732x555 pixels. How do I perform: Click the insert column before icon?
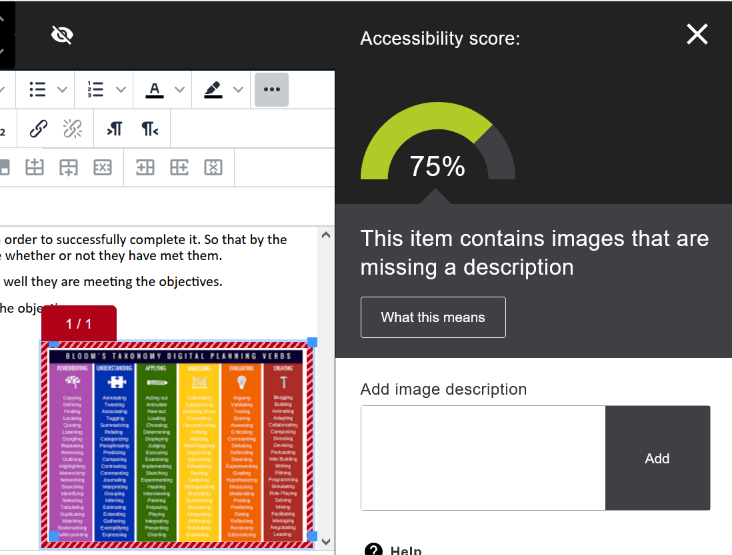pos(145,167)
